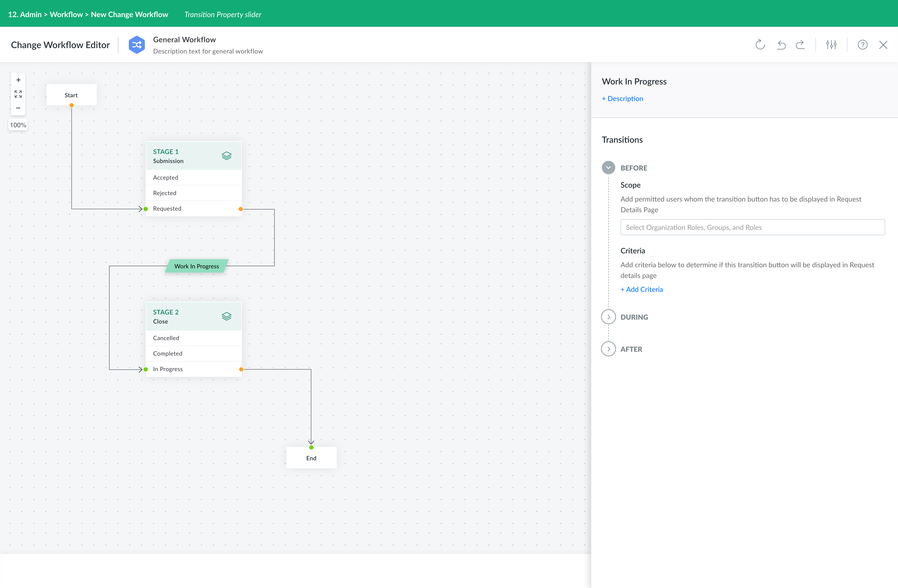Expand the DURING transition section
This screenshot has width=898, height=588.
pyautogui.click(x=608, y=317)
